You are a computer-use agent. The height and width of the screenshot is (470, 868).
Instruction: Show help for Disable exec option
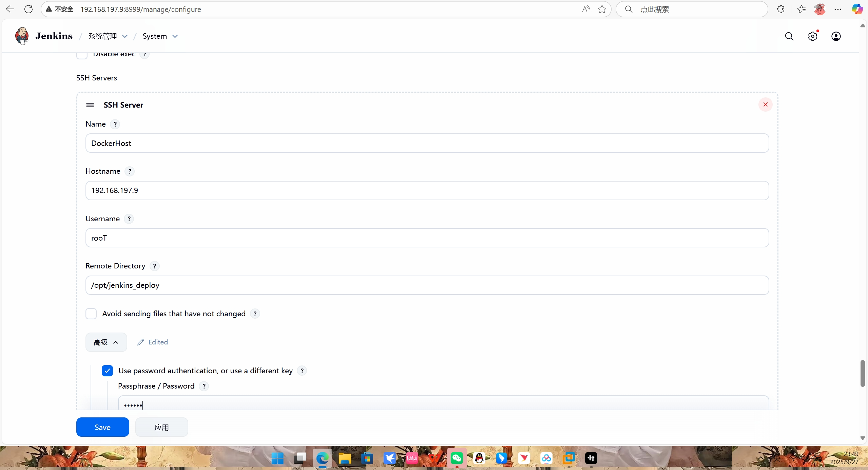(x=144, y=54)
